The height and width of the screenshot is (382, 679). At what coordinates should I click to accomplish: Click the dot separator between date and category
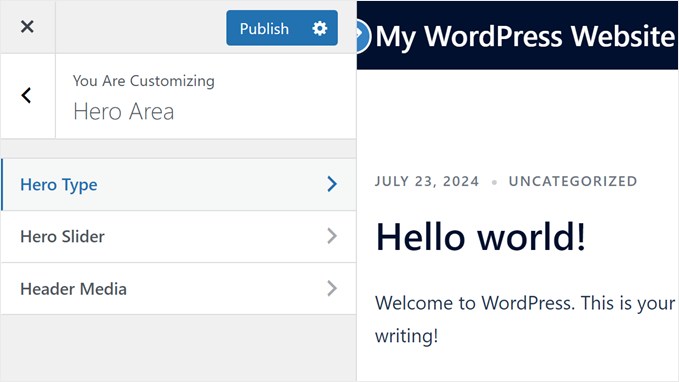coord(494,182)
